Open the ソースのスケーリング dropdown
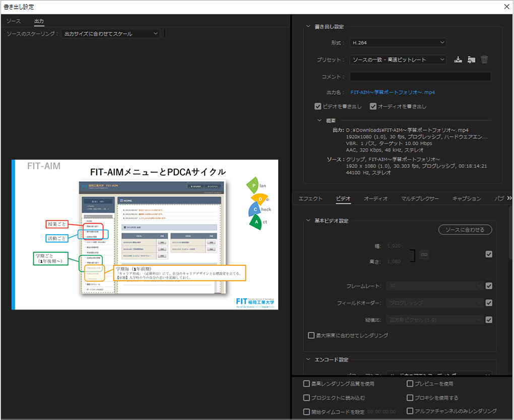The height and width of the screenshot is (420, 514). [110, 34]
